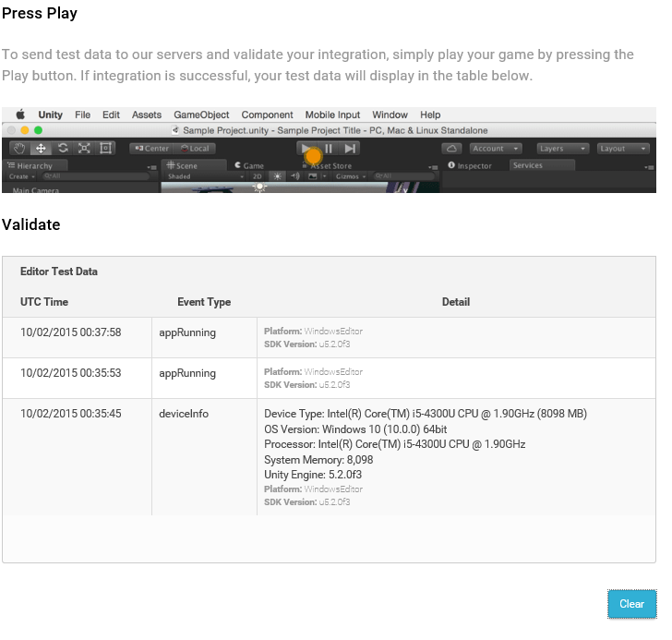Image resolution: width=672 pixels, height=640 pixels.
Task: Open the Mobile Input menu
Action: (x=332, y=115)
